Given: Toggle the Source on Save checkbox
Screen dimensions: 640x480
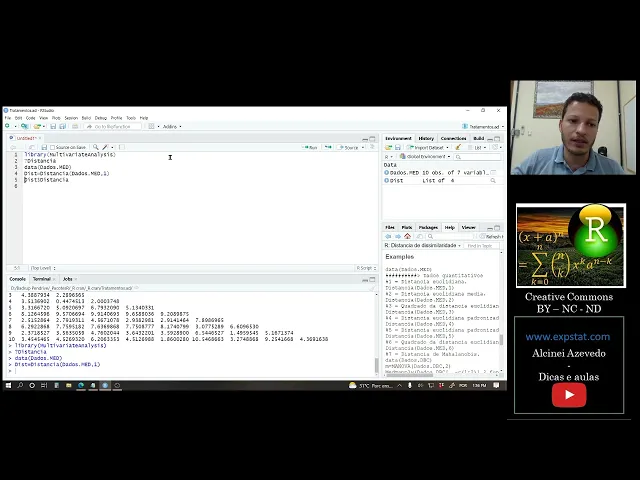Looking at the screenshot, I should 52,147.
